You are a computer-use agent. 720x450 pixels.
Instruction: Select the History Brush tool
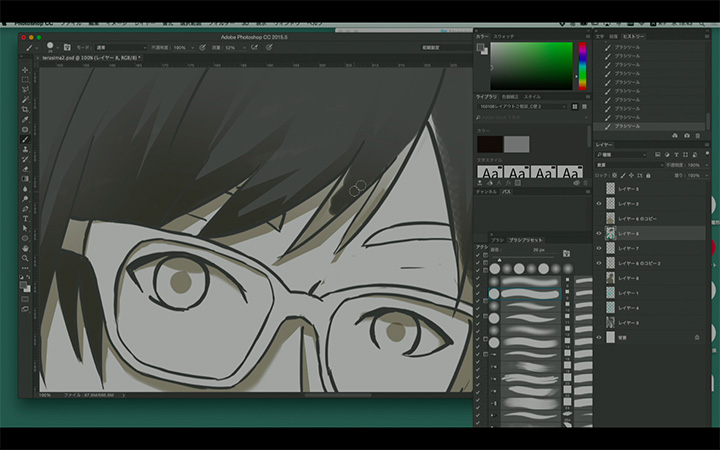point(25,159)
